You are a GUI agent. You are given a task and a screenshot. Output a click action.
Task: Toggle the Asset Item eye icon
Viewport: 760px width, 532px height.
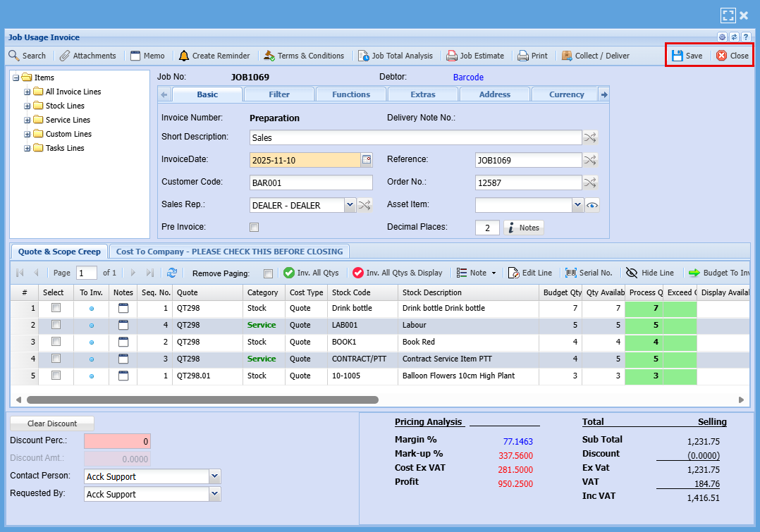tap(592, 206)
